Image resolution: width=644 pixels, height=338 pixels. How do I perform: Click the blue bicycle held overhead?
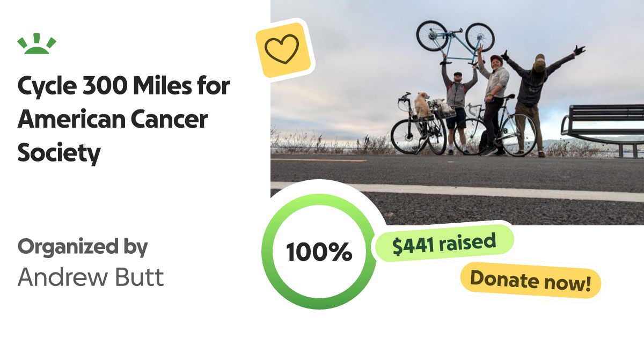[456, 39]
